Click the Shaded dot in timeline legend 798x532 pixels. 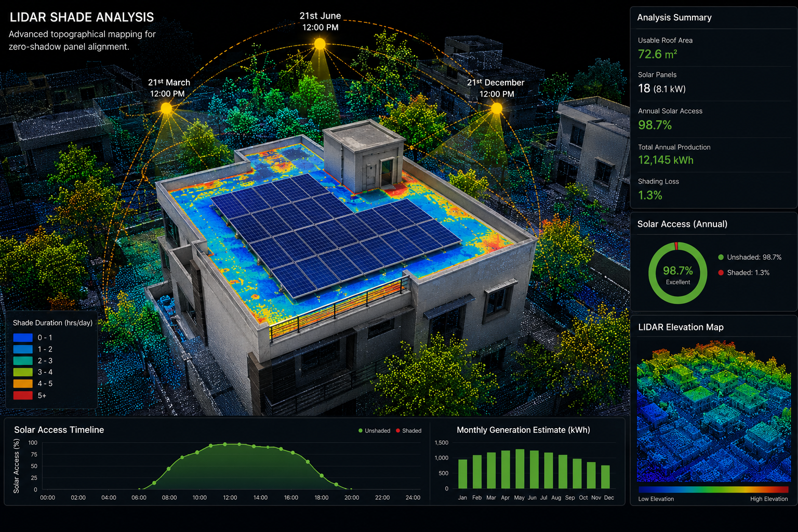pos(398,431)
